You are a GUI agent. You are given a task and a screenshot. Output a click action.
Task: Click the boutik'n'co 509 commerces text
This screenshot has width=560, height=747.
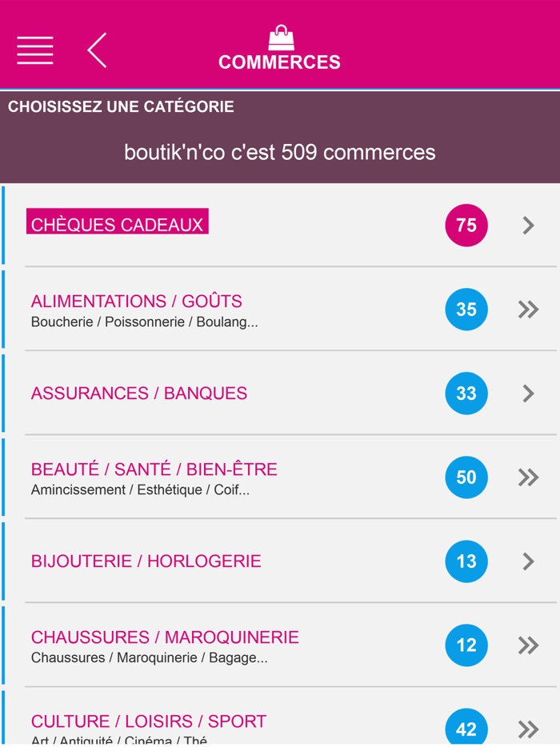click(x=280, y=152)
